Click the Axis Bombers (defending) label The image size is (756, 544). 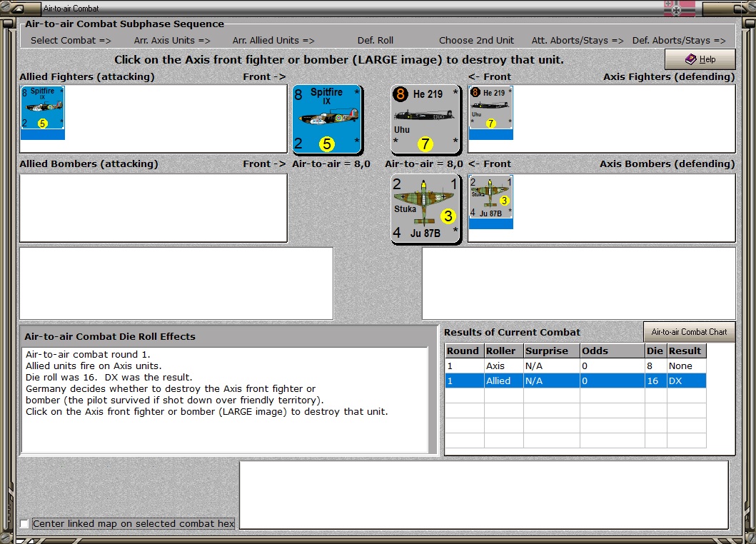click(x=667, y=164)
